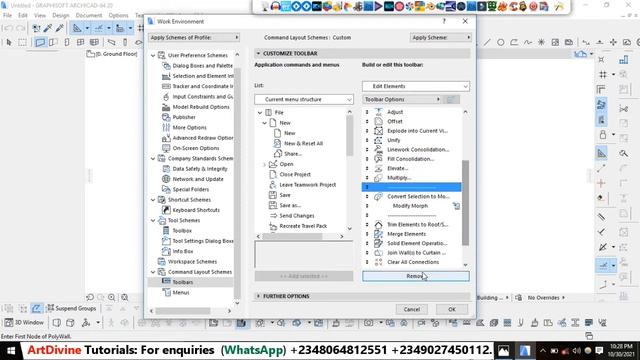The width and height of the screenshot is (640, 360).
Task: Select Solid Element Operations icon
Action: coord(378,243)
